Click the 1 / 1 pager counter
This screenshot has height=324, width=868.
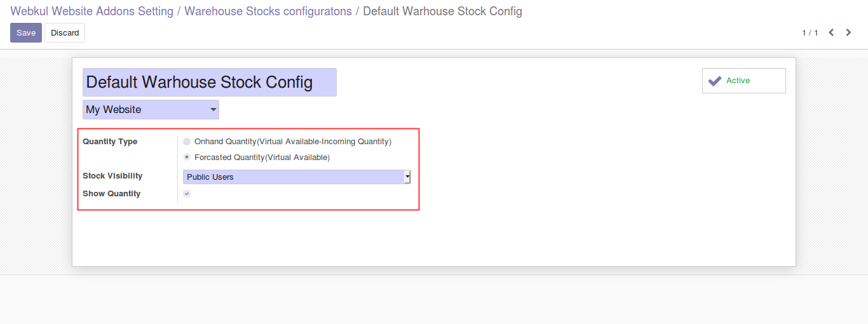[810, 33]
